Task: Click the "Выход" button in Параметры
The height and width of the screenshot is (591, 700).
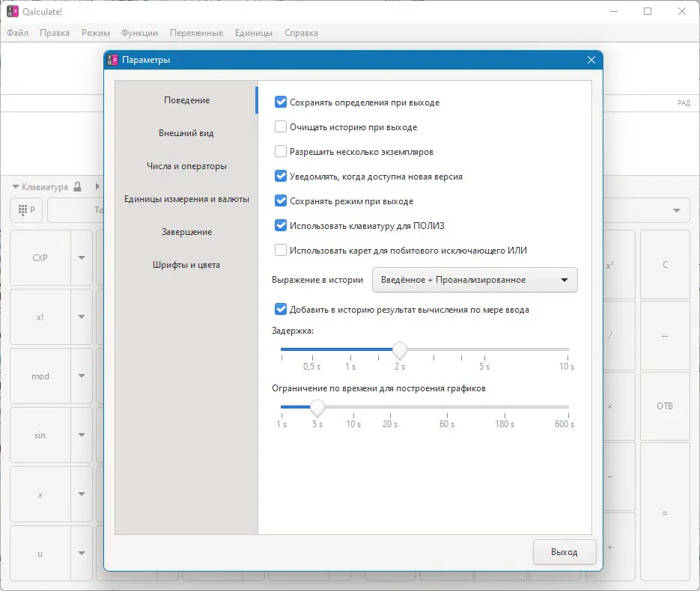Action: pyautogui.click(x=564, y=552)
